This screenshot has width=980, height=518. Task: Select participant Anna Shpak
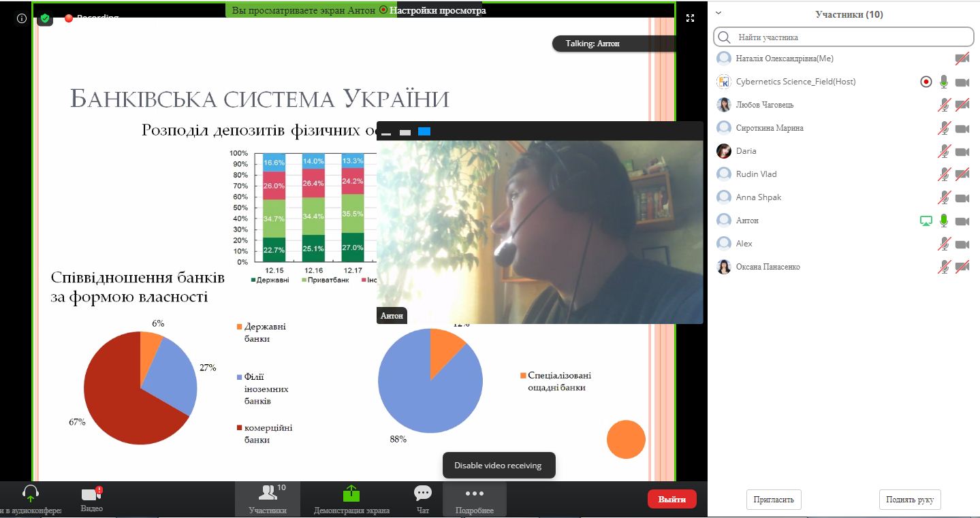click(x=843, y=197)
